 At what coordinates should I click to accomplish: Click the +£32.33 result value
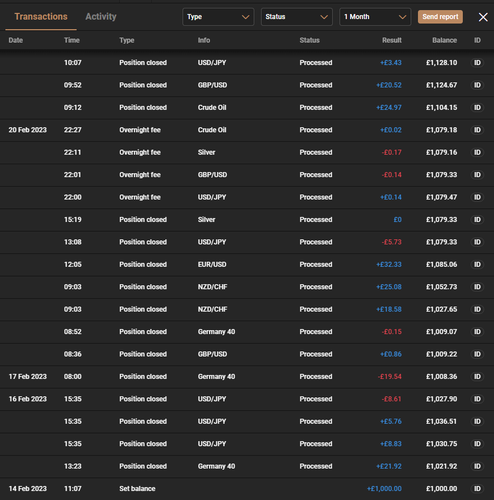point(389,264)
